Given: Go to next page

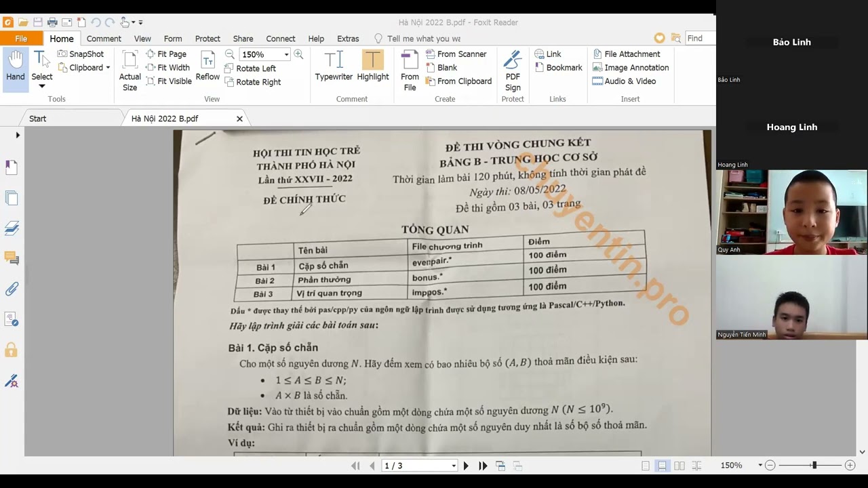Looking at the screenshot, I should pyautogui.click(x=466, y=466).
